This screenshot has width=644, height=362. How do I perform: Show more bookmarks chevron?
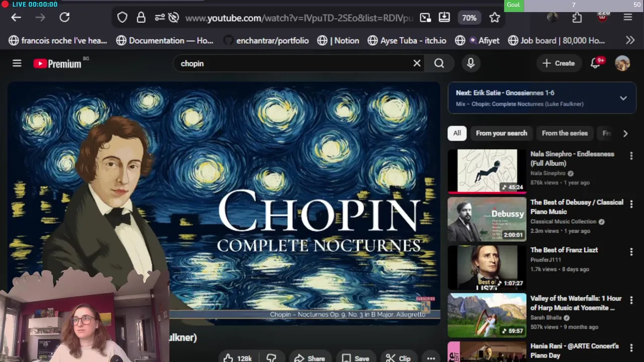pos(630,40)
